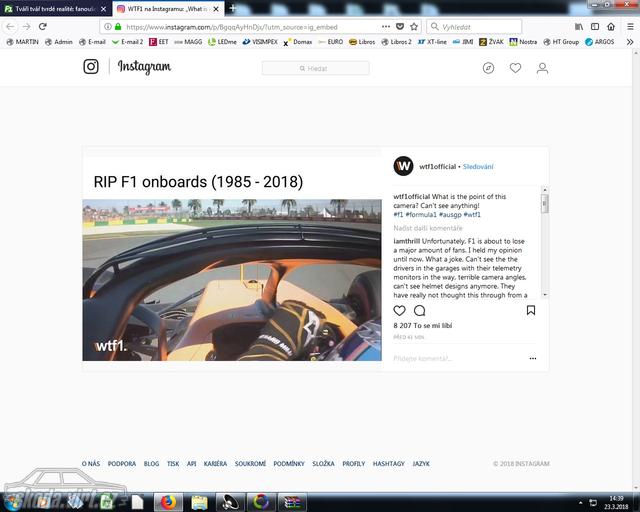Open the MARTIN bookmark
The width and height of the screenshot is (640, 512).
(x=22, y=42)
